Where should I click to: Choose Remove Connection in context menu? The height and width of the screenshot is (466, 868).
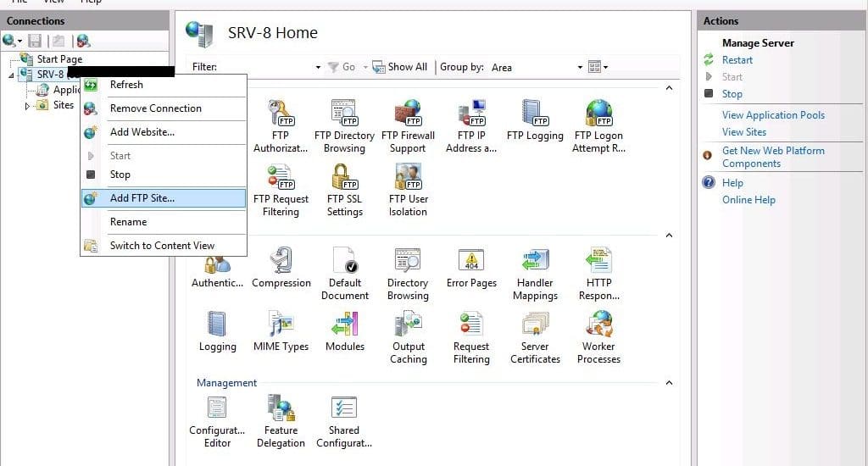click(x=164, y=108)
